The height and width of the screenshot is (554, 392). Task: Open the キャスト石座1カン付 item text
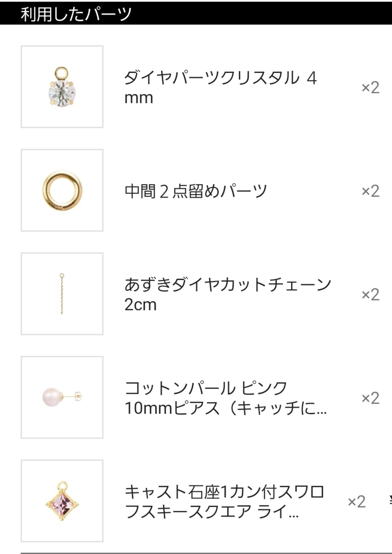tap(224, 492)
